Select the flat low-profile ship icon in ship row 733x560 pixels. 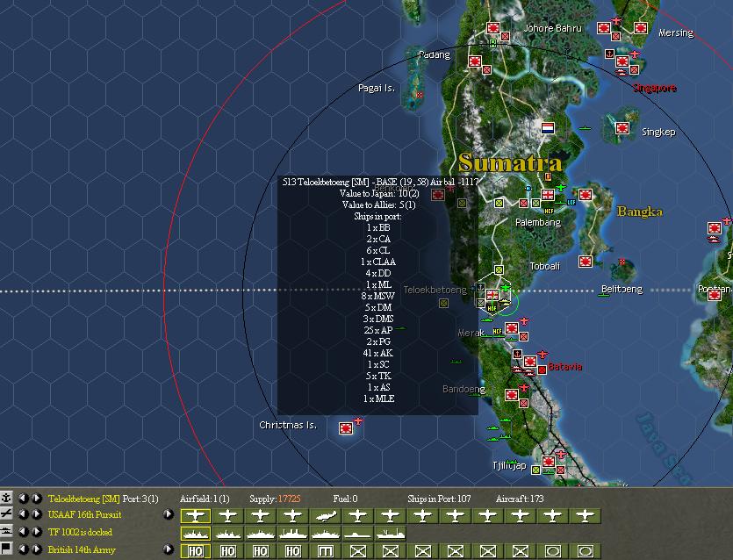coord(357,533)
